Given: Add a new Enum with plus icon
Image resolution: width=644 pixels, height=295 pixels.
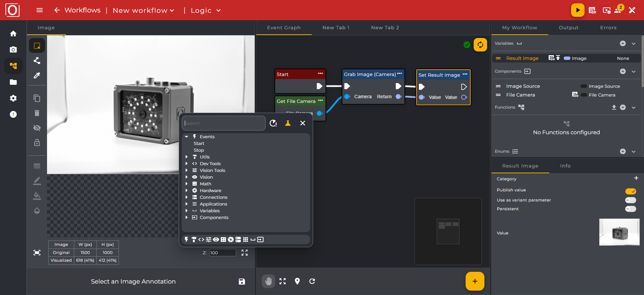Looking at the screenshot, I should [623, 151].
